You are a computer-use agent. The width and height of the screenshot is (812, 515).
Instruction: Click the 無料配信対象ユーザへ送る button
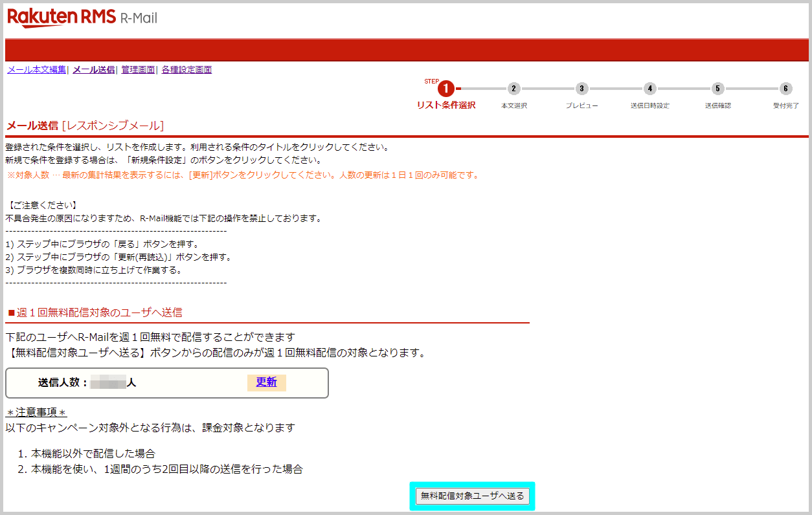pos(473,496)
